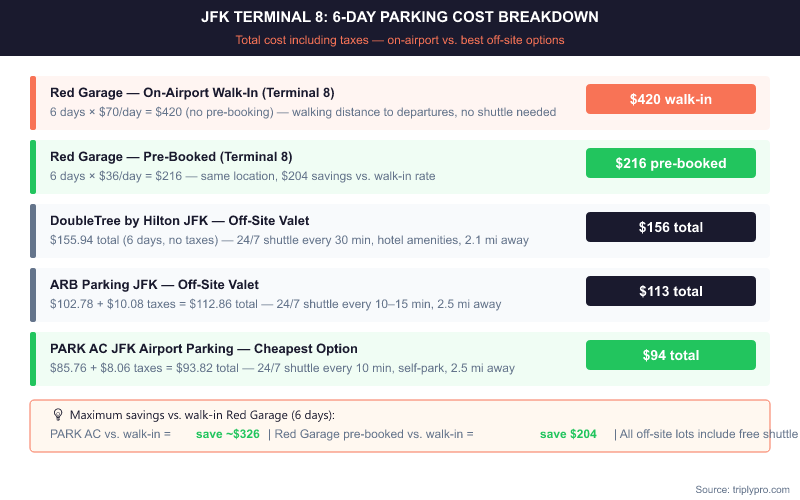800x500 pixels.
Task: Click the 'save $204' green text
Action: [x=568, y=434]
